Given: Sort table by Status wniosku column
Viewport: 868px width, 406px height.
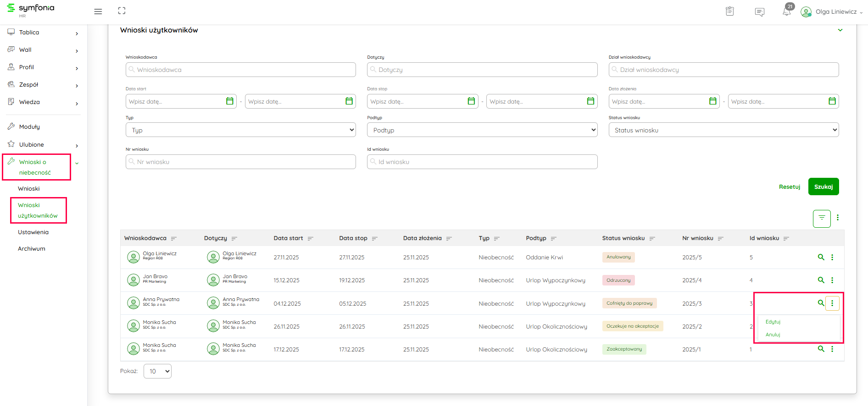Looking at the screenshot, I should tap(652, 239).
